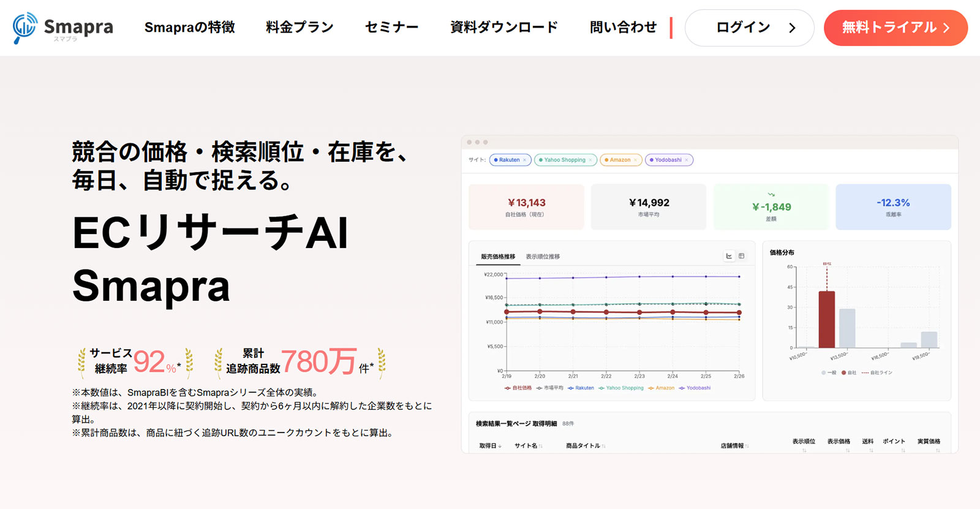Click the chevron inside the ログイン button
This screenshot has width=980, height=509.
[792, 28]
